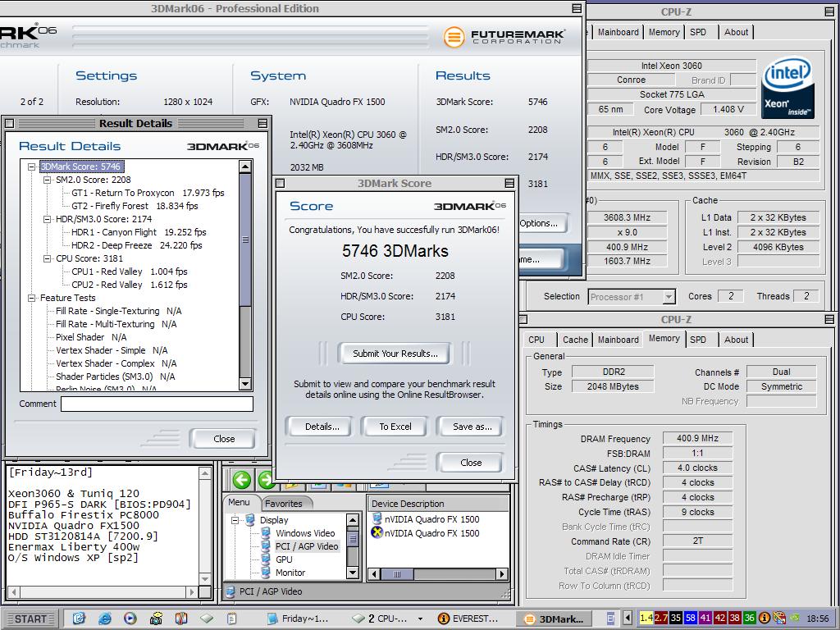Viewport: 840px width, 630px height.
Task: Click the yellow X nVIDIA device icon
Action: 377,532
